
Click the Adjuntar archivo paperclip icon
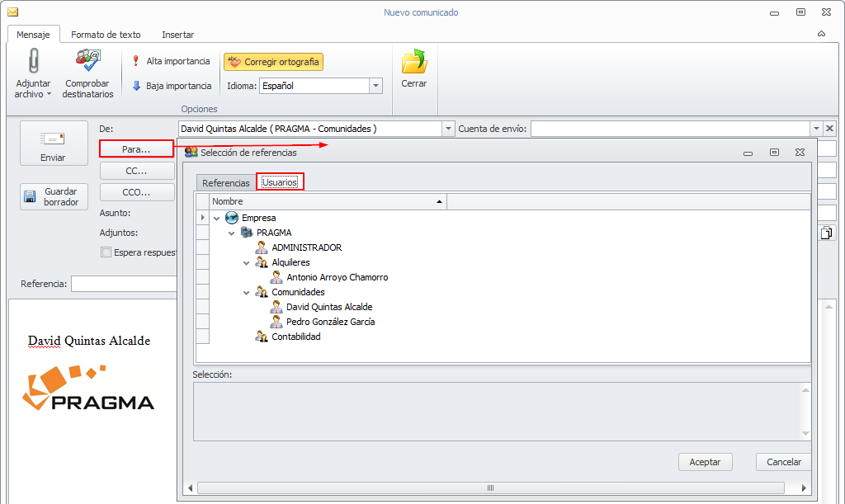tap(33, 60)
